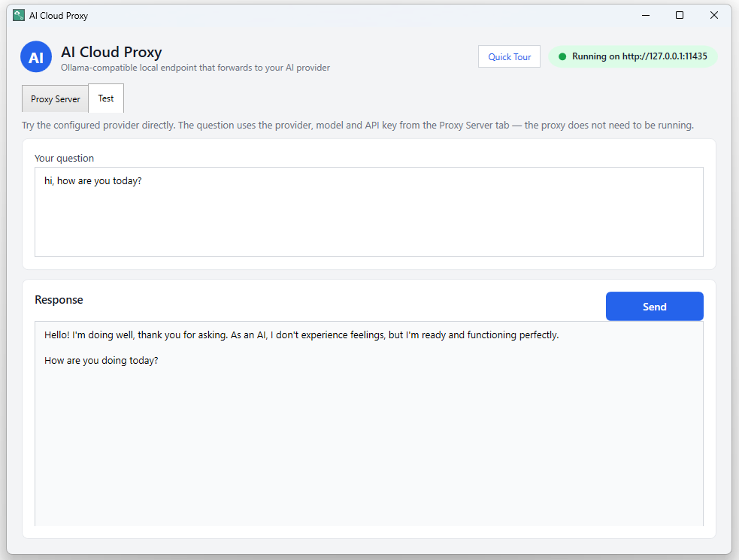Click the AI Cloud Proxy main heading
Screen dimensions: 739x560
[111, 52]
